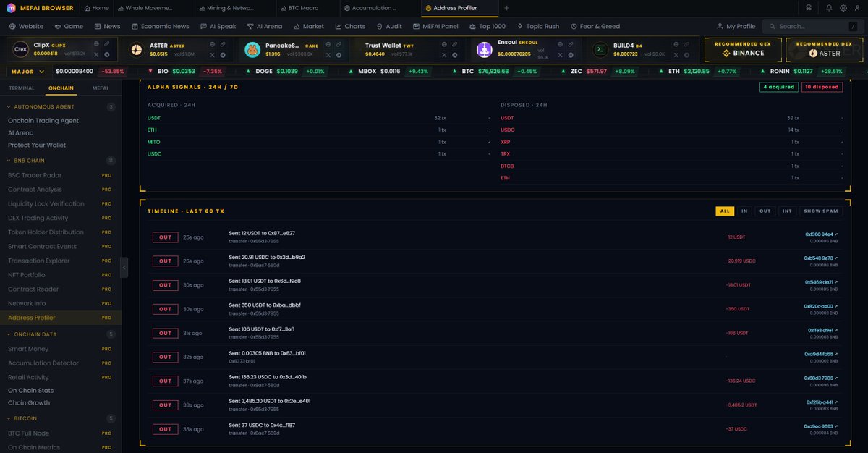Collapse the Bitcoin section
The height and width of the screenshot is (453, 868).
pos(61,418)
